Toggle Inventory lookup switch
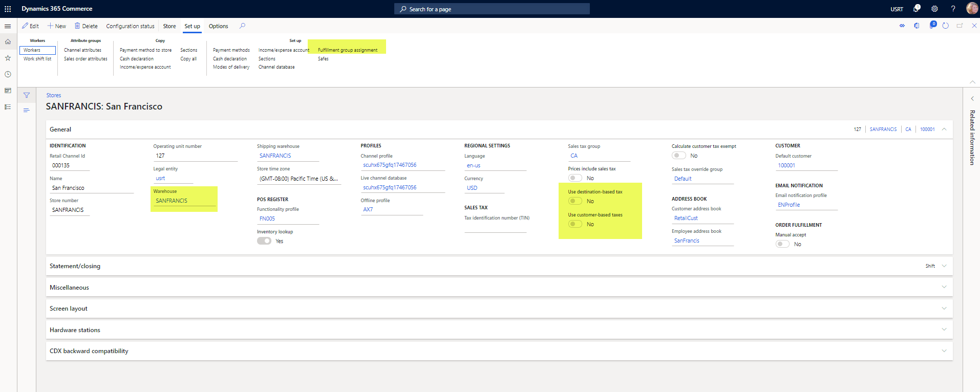The width and height of the screenshot is (980, 392). pyautogui.click(x=264, y=241)
